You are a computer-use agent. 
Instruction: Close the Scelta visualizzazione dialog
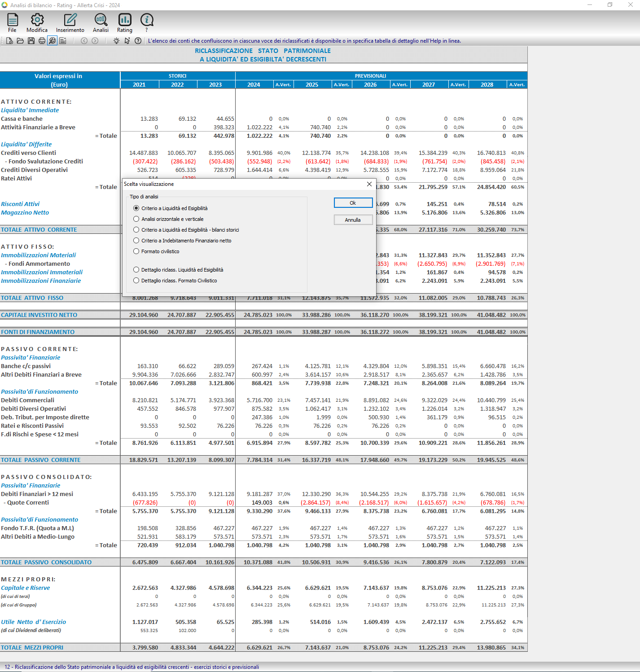click(369, 184)
